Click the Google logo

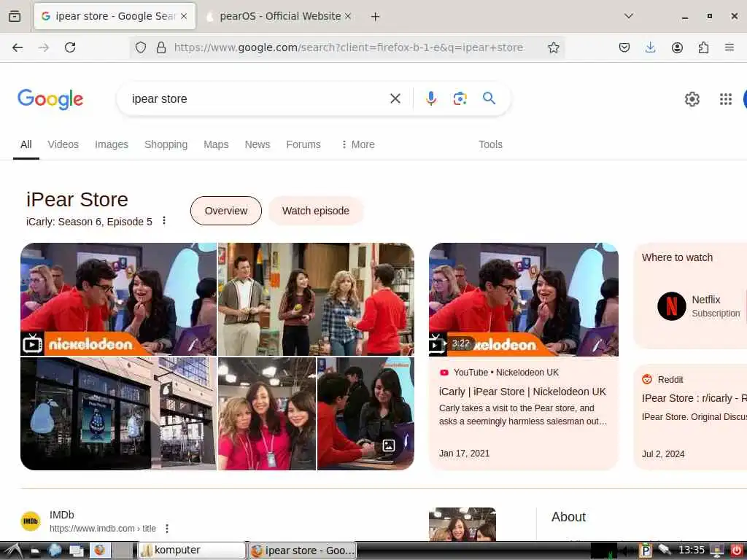(x=50, y=99)
